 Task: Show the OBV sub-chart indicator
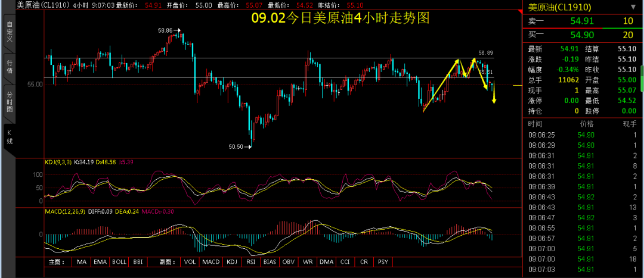click(x=290, y=261)
